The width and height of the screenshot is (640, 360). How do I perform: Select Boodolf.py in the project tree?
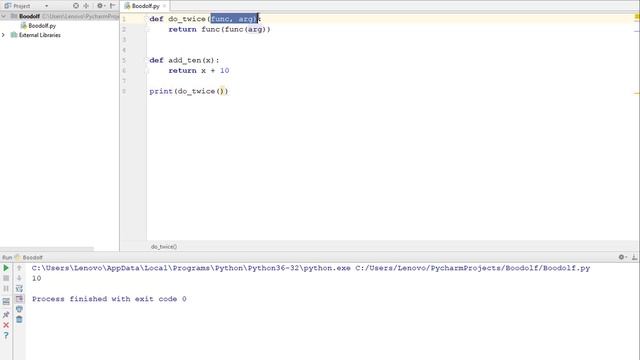coord(42,26)
